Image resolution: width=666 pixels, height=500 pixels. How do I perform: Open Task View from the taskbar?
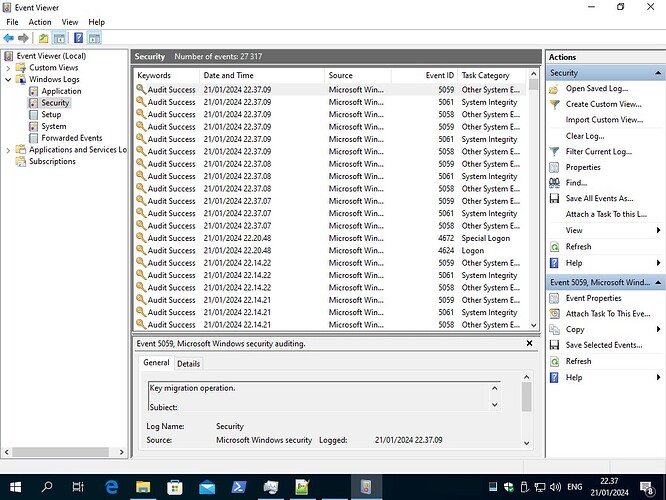click(x=78, y=487)
